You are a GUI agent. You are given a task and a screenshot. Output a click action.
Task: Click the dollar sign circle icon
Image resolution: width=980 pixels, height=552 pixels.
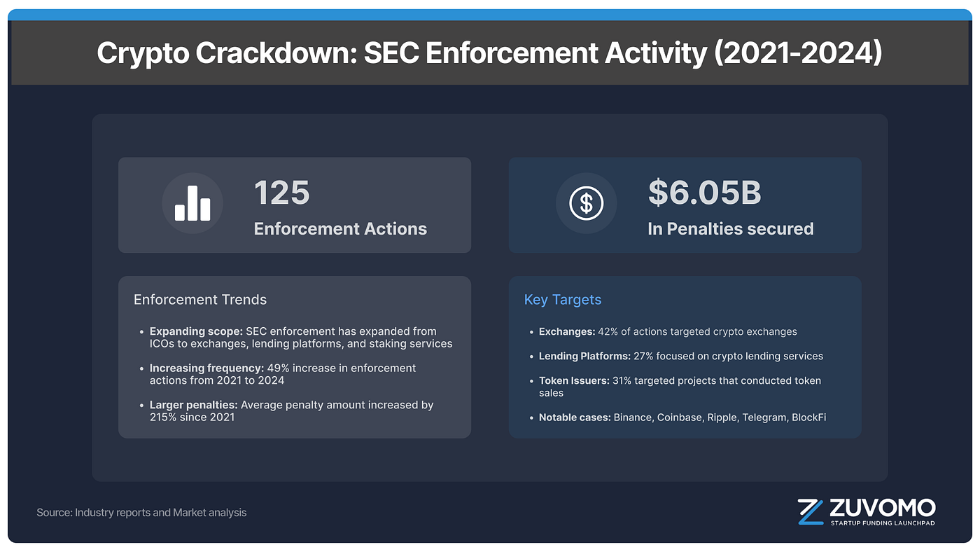pyautogui.click(x=587, y=204)
